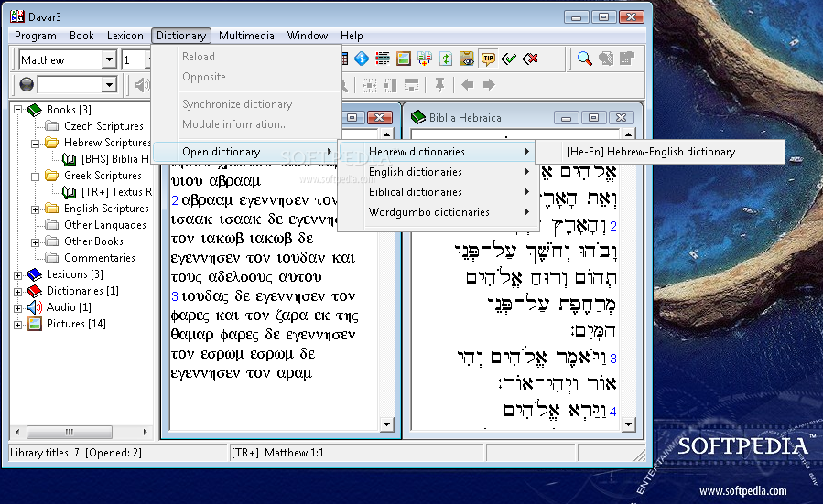Image resolution: width=823 pixels, height=504 pixels.
Task: Expand the Lexicons [3] node
Action: pos(17,275)
